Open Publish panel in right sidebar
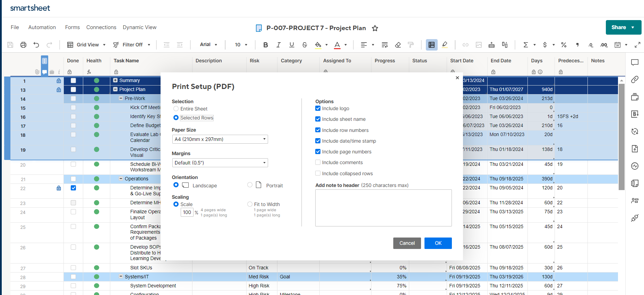The image size is (644, 295). pos(635,149)
